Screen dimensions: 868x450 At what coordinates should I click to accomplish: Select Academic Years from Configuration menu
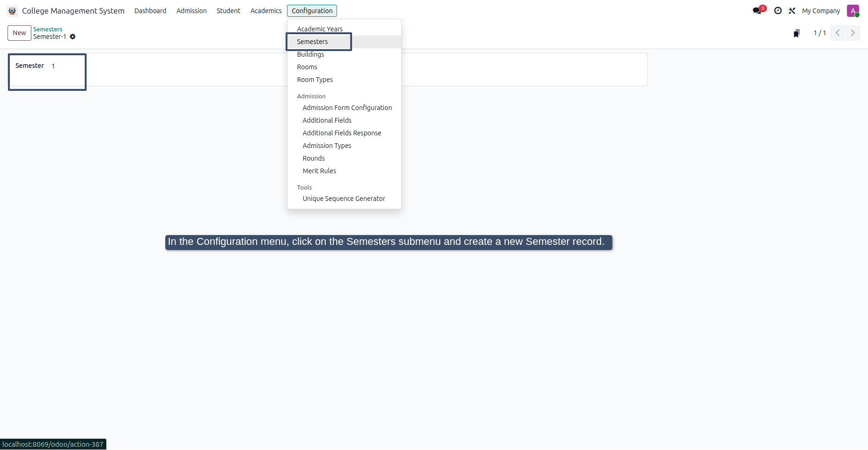[344, 29]
